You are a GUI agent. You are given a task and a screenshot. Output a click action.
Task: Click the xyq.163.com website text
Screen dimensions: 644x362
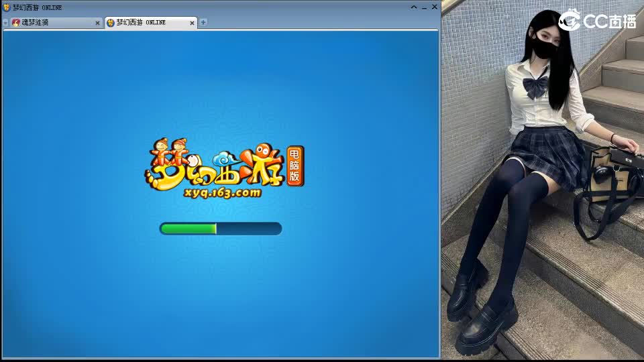point(222,192)
